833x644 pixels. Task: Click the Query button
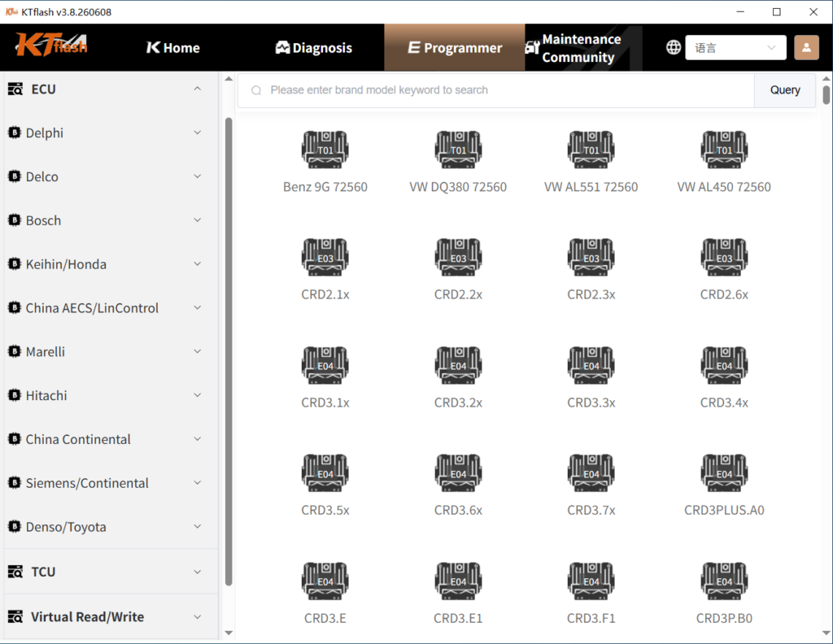(x=785, y=90)
